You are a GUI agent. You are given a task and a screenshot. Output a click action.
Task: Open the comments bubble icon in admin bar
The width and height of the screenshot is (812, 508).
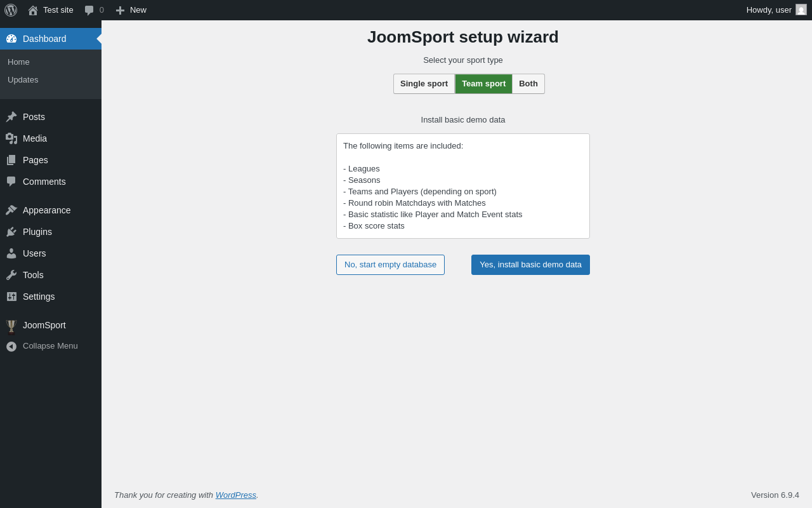(89, 10)
